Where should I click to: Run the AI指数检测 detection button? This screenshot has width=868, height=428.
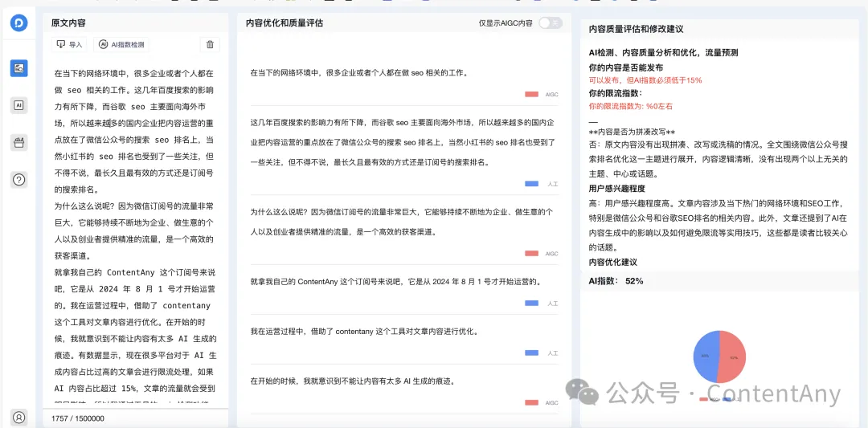(x=122, y=45)
